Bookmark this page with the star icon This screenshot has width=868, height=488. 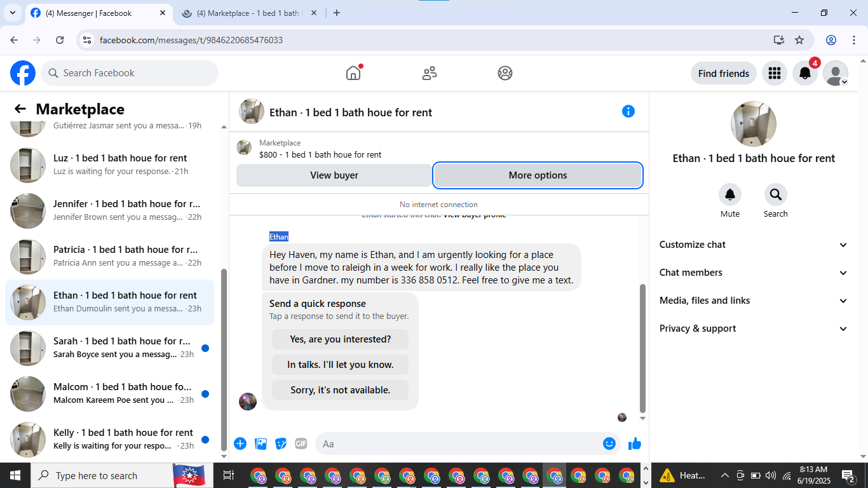(x=799, y=40)
